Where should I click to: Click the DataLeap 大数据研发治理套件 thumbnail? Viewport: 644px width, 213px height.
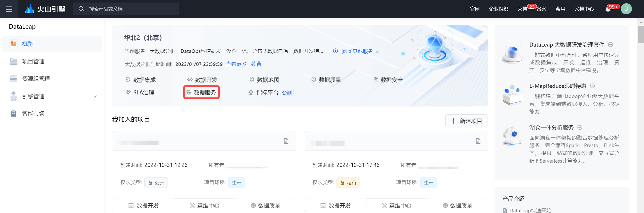[x=512, y=54]
